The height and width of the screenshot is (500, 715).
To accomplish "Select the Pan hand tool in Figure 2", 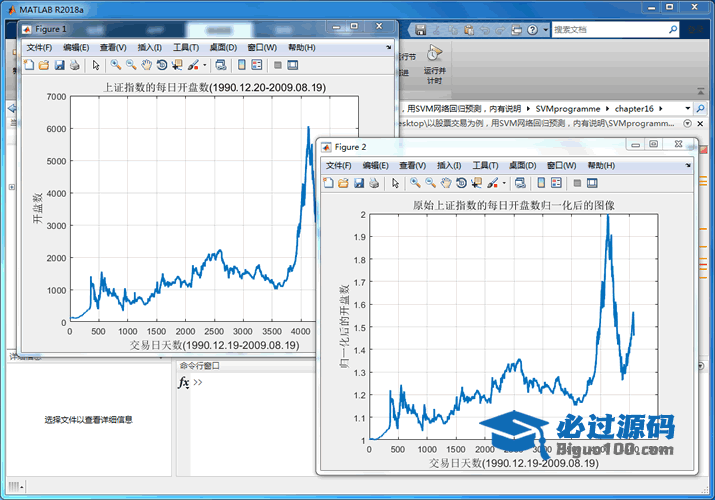I will pyautogui.click(x=445, y=183).
